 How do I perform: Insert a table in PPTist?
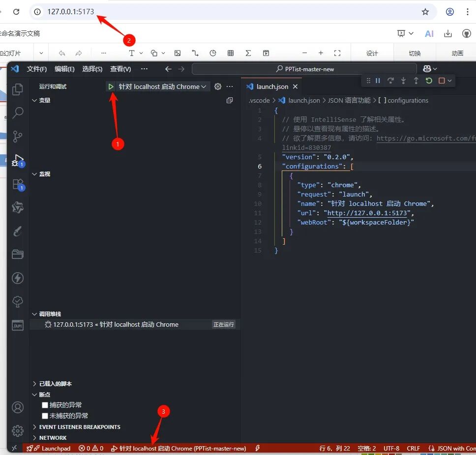(231, 53)
